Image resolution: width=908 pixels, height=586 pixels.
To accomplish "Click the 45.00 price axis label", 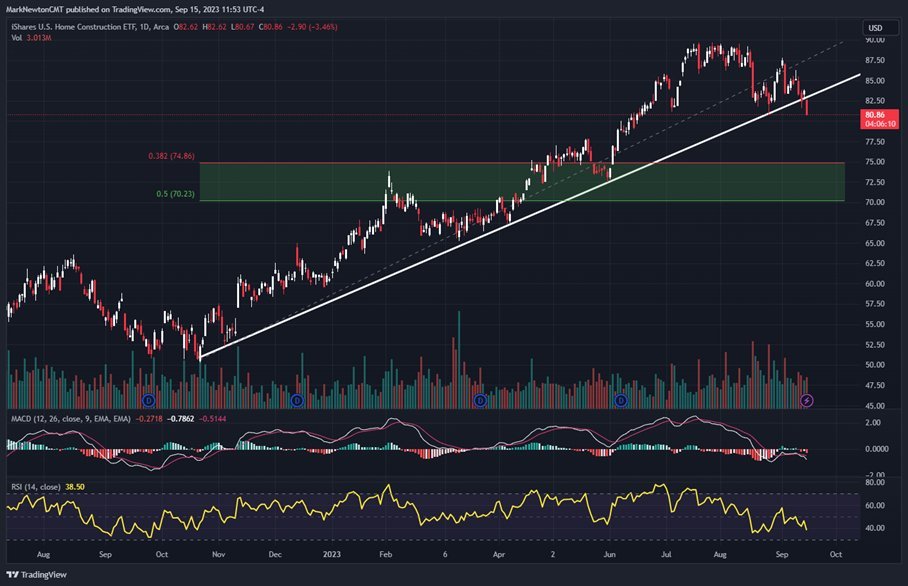I will (875, 405).
